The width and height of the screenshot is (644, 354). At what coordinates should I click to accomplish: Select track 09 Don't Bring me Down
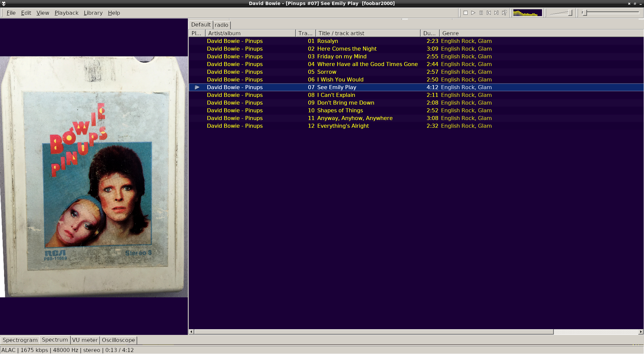point(416,103)
